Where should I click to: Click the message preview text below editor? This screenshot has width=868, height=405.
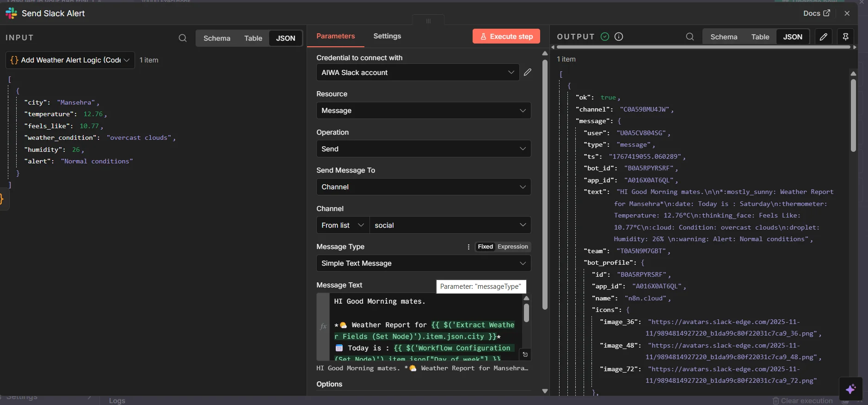pyautogui.click(x=422, y=368)
